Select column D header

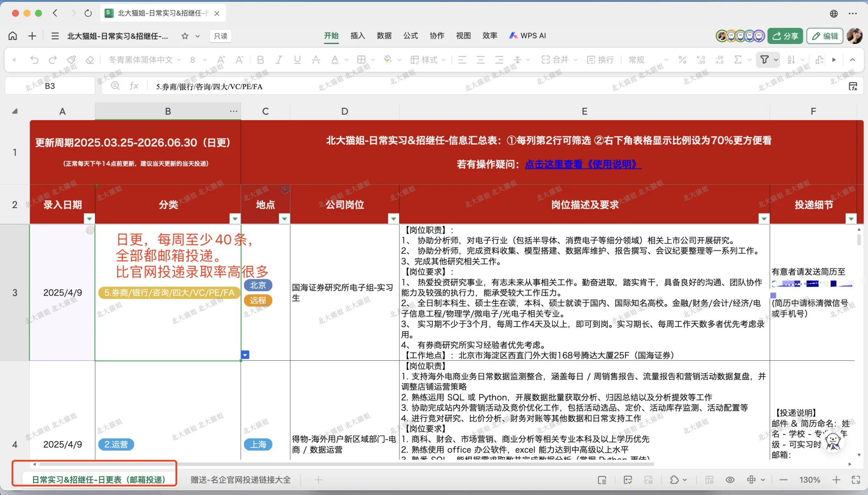(345, 111)
